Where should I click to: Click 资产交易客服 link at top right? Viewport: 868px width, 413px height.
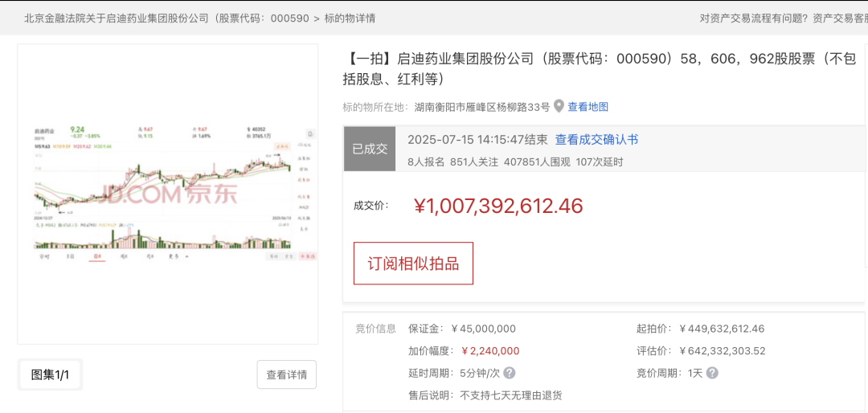point(839,18)
